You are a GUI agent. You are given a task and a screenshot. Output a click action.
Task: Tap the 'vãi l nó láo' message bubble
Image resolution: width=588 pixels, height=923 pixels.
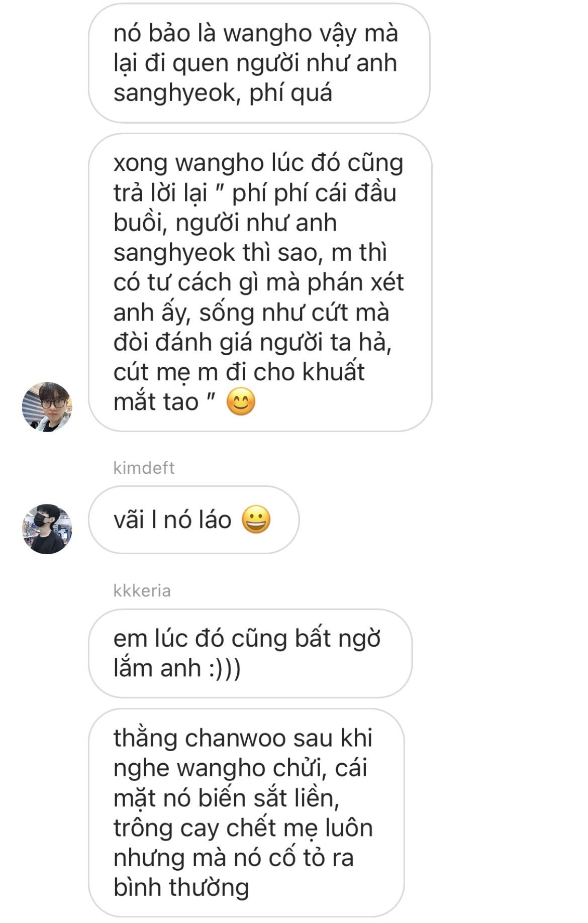click(194, 520)
